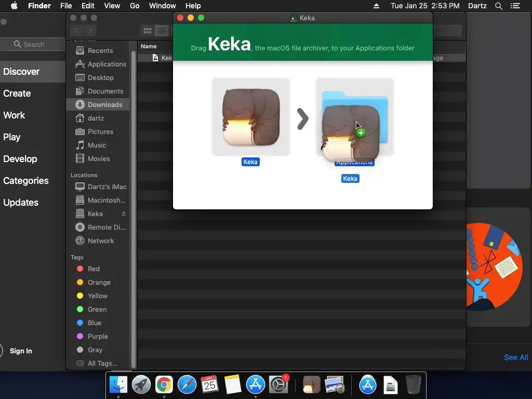Viewport: 532px width, 399px height.
Task: Click the Applications folder icon in Keka window
Action: click(x=354, y=117)
